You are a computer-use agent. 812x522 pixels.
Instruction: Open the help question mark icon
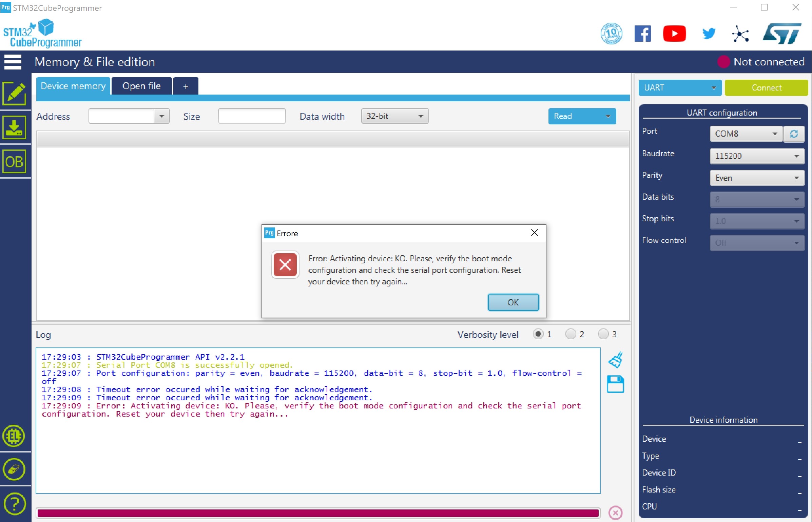[14, 504]
